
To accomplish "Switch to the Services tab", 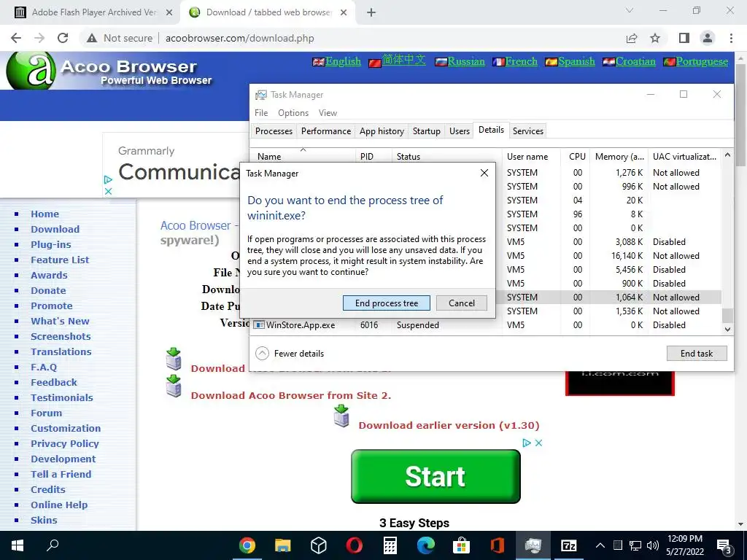I will click(528, 131).
